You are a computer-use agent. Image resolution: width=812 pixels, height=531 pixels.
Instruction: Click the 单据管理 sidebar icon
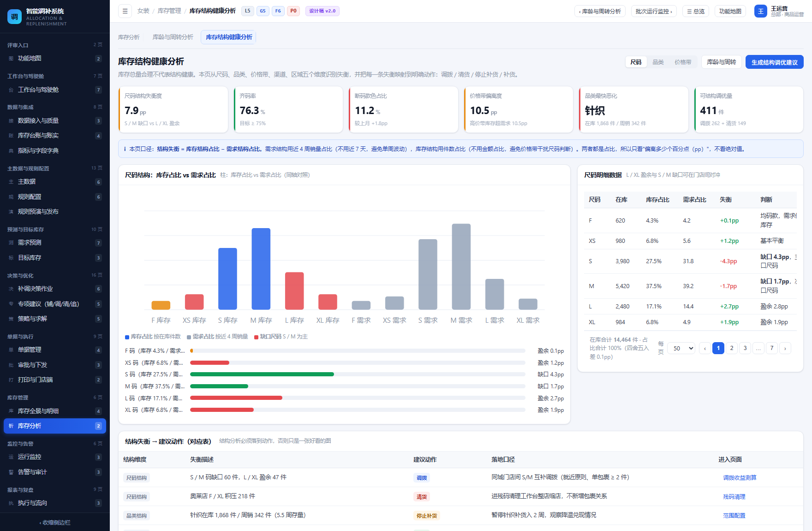[x=11, y=350]
